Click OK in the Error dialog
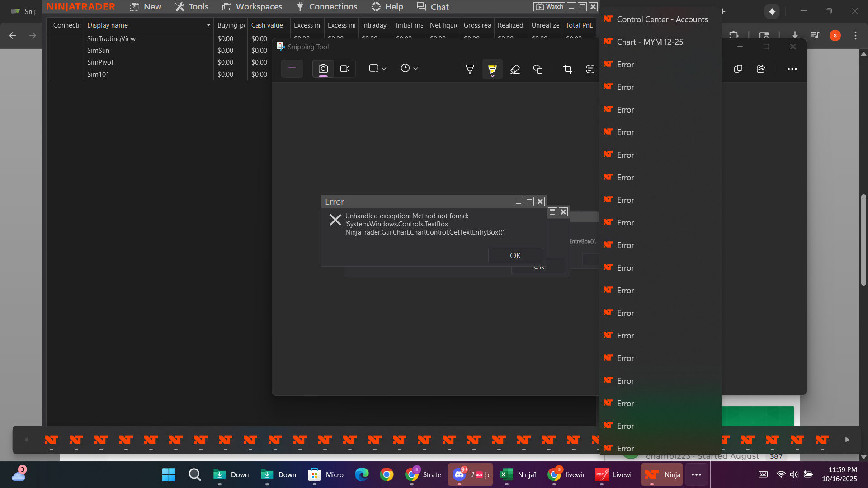This screenshot has width=868, height=488. pos(515,255)
